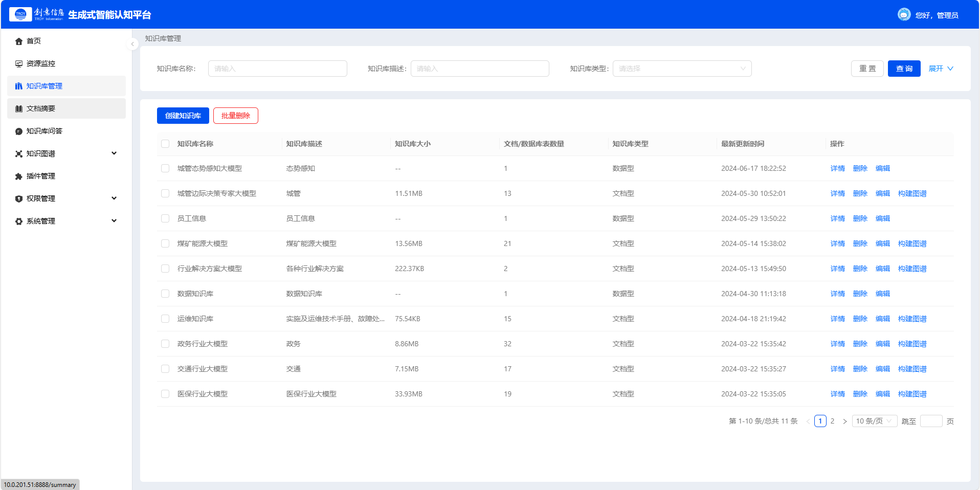Click 删除 for 员工信息 row

pyautogui.click(x=860, y=218)
